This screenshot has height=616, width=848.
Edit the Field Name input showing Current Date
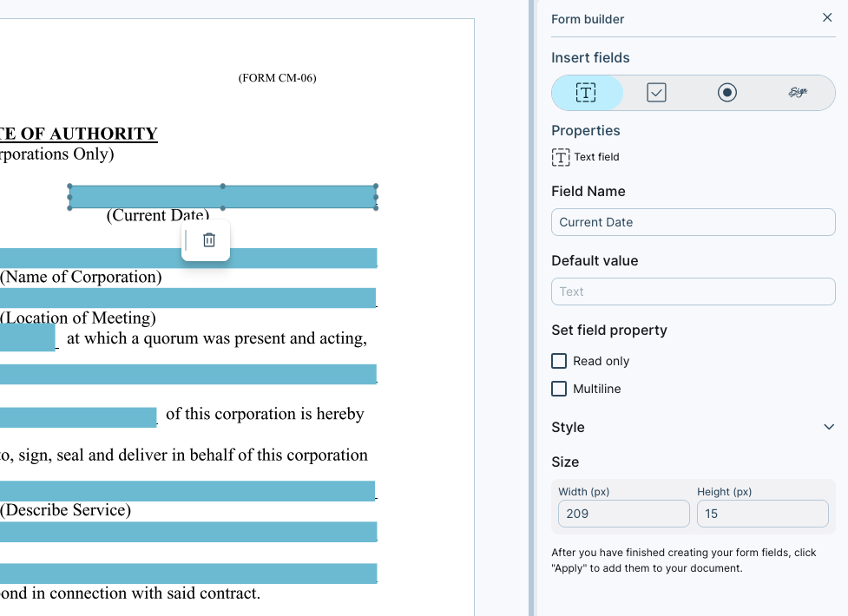[x=692, y=222]
